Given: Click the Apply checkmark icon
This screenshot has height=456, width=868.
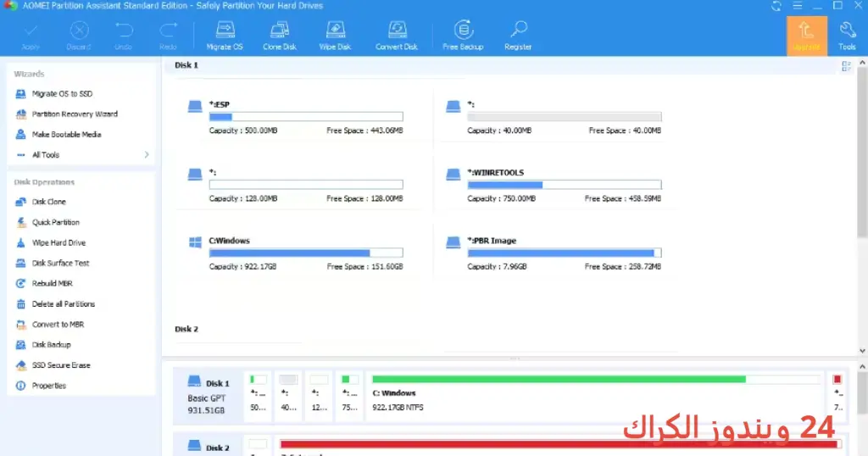Looking at the screenshot, I should coord(31,36).
